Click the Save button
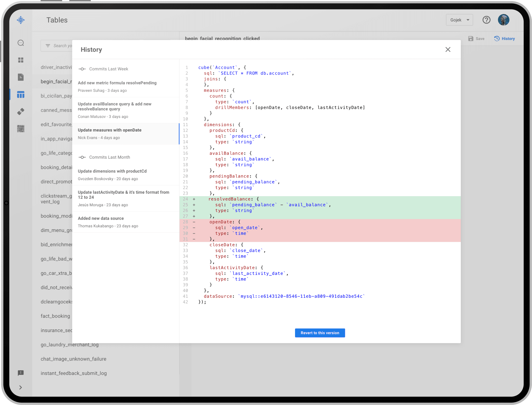 coord(476,38)
